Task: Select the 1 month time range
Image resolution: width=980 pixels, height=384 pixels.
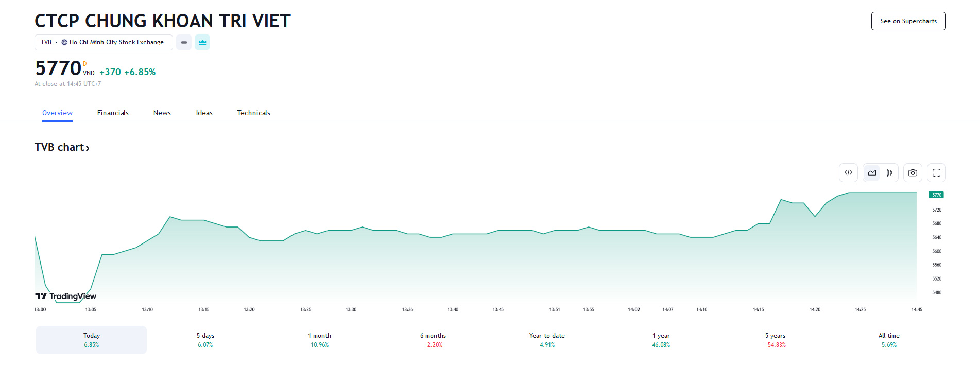Action: pos(319,340)
